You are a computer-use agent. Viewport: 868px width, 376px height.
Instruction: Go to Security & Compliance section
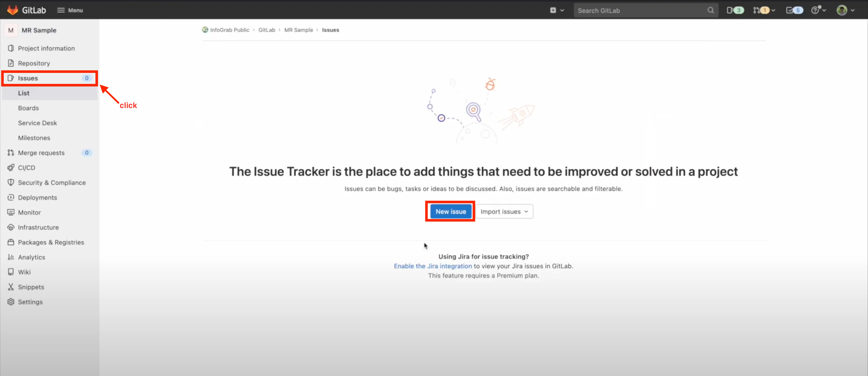click(x=52, y=183)
